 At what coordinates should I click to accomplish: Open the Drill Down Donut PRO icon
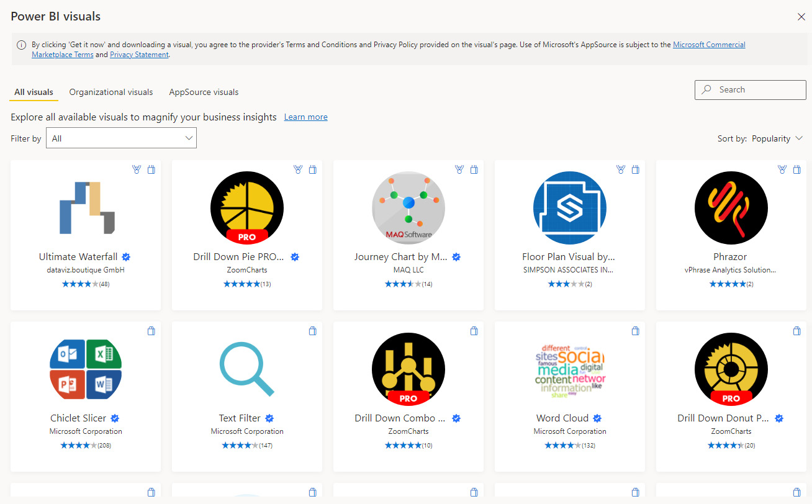pos(731,369)
